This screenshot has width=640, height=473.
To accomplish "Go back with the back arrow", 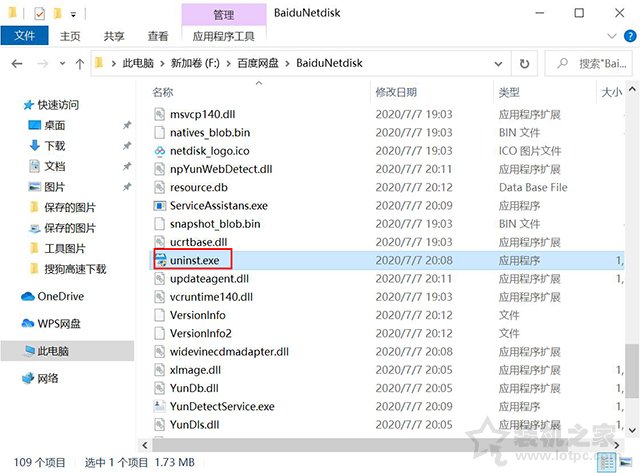I will (x=17, y=63).
